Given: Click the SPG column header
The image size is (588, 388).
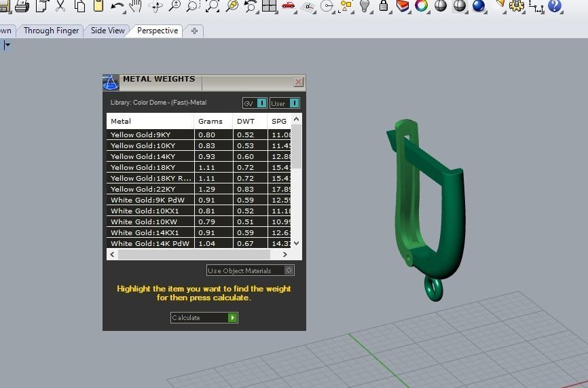Looking at the screenshot, I should [x=279, y=121].
